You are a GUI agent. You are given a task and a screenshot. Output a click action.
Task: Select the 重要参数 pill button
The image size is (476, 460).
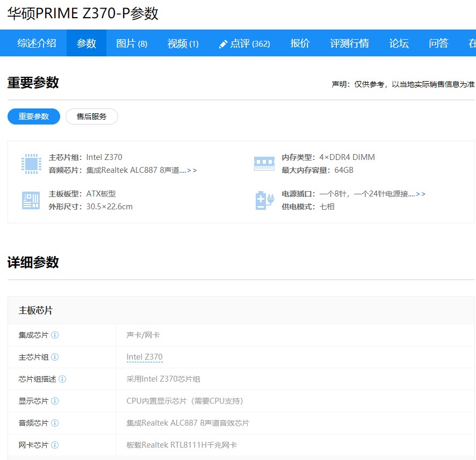[34, 116]
